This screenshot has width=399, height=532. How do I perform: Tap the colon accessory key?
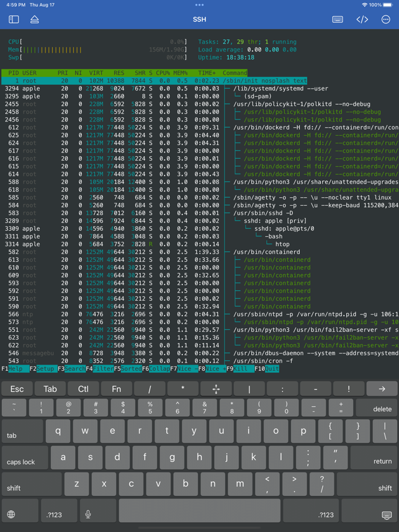[282, 389]
